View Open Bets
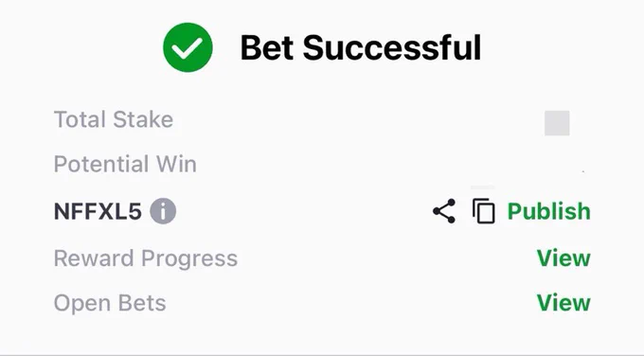The image size is (644, 356). pos(563,303)
